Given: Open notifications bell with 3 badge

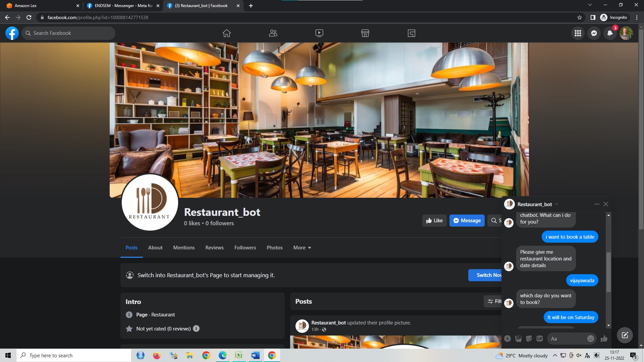Looking at the screenshot, I should point(610,33).
